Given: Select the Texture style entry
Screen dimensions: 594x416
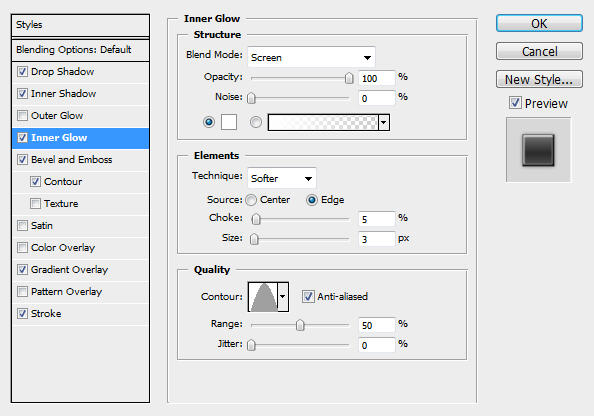Looking at the screenshot, I should tap(61, 203).
